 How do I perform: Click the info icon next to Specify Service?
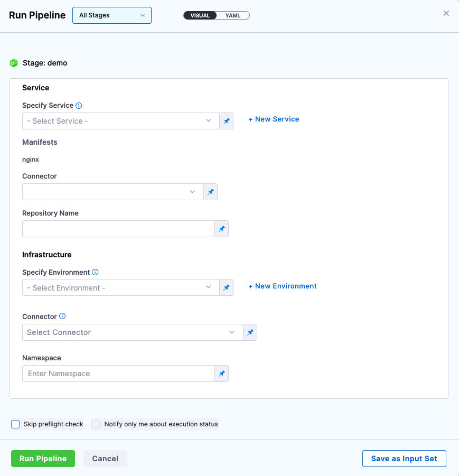click(79, 106)
